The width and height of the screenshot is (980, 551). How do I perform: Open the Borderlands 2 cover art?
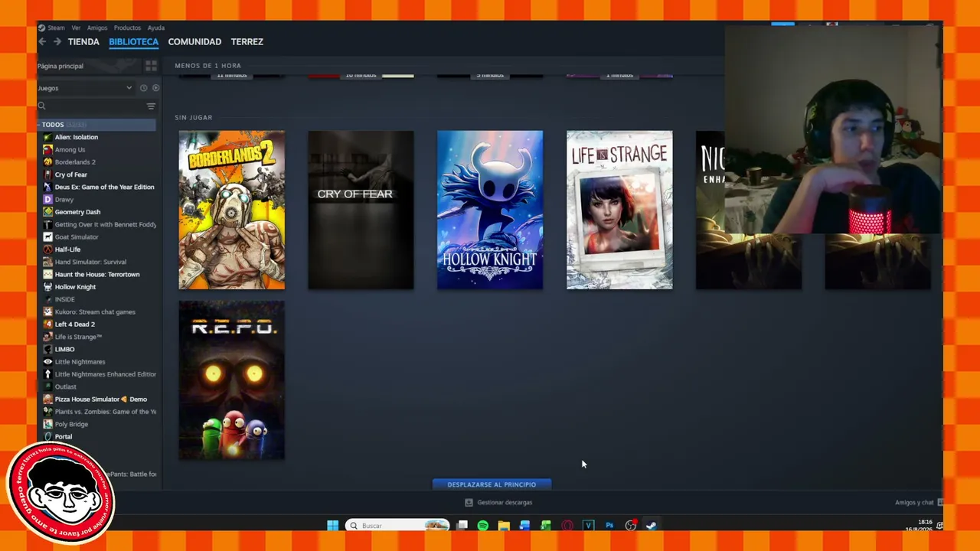[232, 210]
